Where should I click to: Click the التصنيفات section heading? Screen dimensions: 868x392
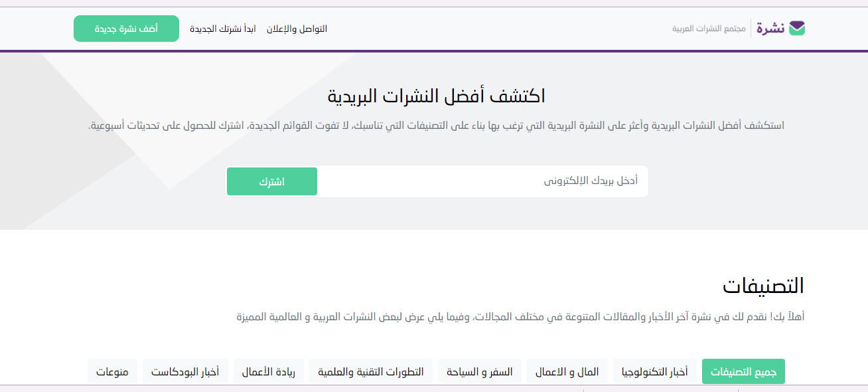click(x=763, y=285)
